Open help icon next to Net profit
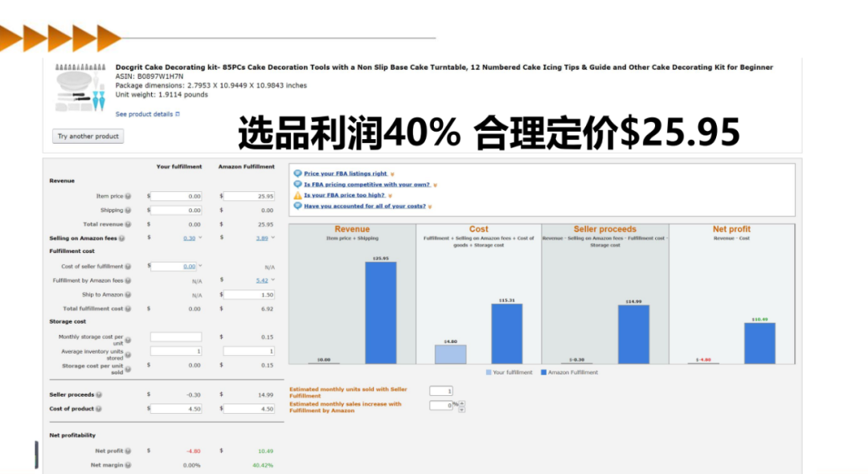 coord(128,451)
